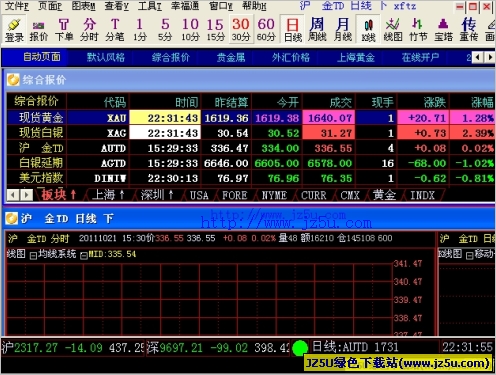The image size is (496, 375).
Task: Sort by the 涨跌 column header
Action: coord(423,102)
